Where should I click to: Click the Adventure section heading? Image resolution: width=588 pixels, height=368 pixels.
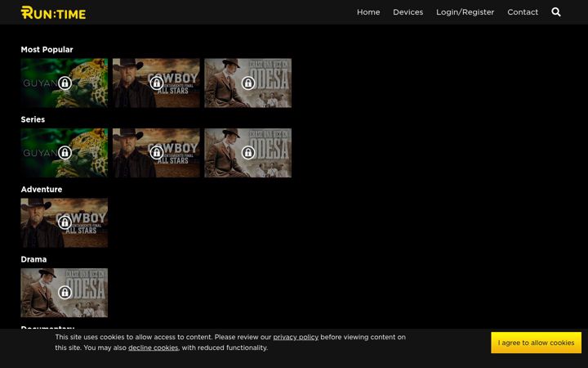[x=42, y=189]
